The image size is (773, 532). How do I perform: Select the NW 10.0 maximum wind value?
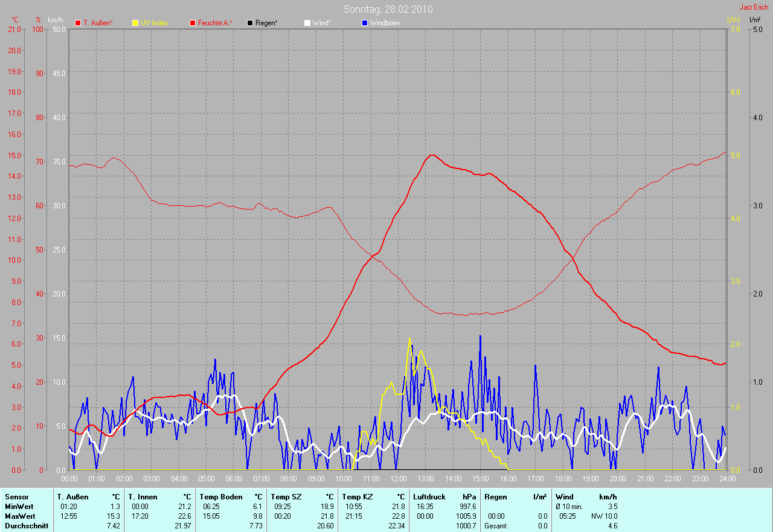pyautogui.click(x=605, y=516)
